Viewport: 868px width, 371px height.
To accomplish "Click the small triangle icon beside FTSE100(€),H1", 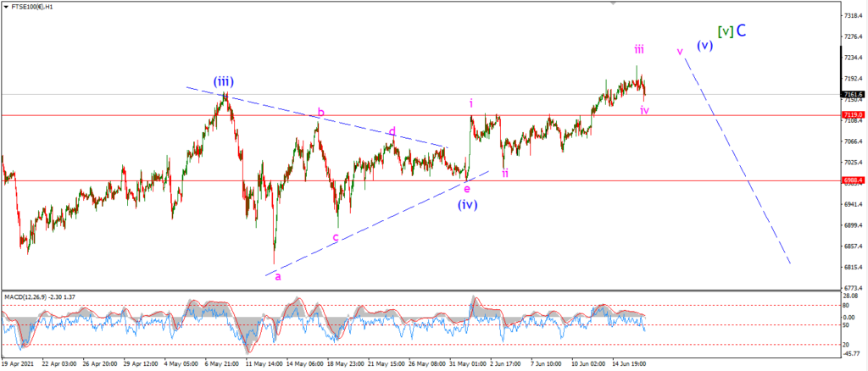I will click(x=7, y=8).
